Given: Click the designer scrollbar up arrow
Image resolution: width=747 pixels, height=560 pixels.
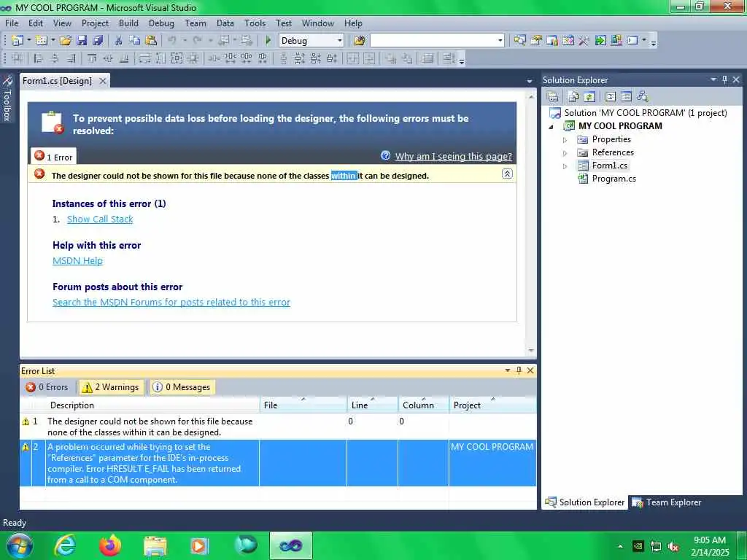Looking at the screenshot, I should 531,97.
